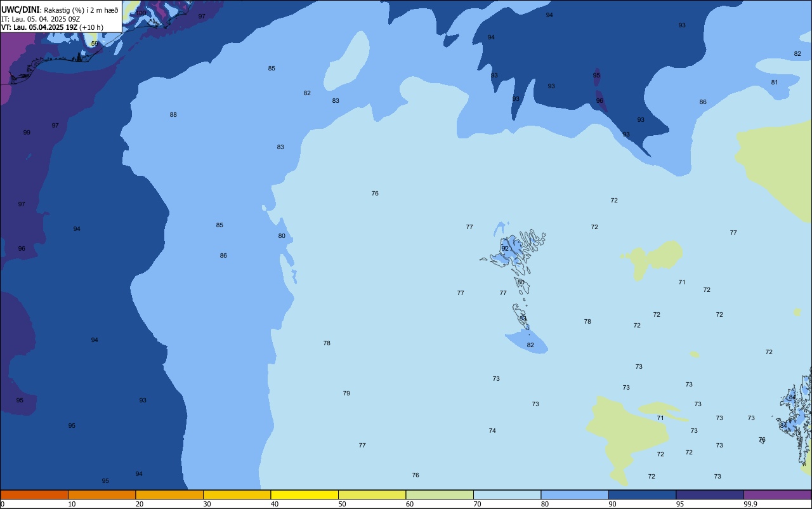This screenshot has height=509, width=812.
Task: Pick the 60–70 pale green legend swatch
Action: [x=440, y=494]
